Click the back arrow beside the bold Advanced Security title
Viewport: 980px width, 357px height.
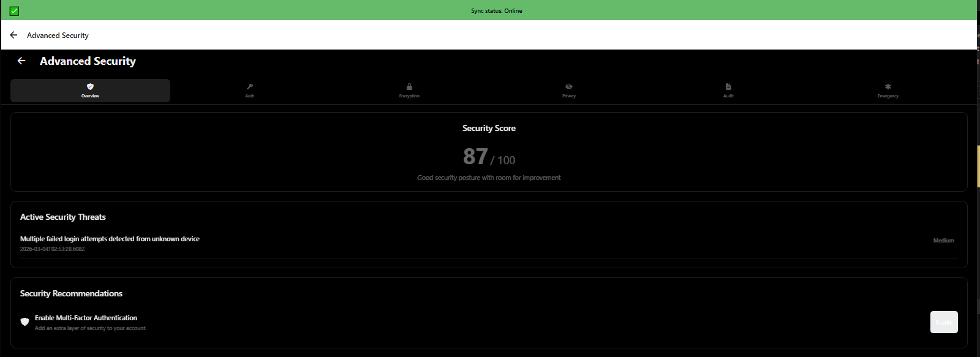point(21,61)
